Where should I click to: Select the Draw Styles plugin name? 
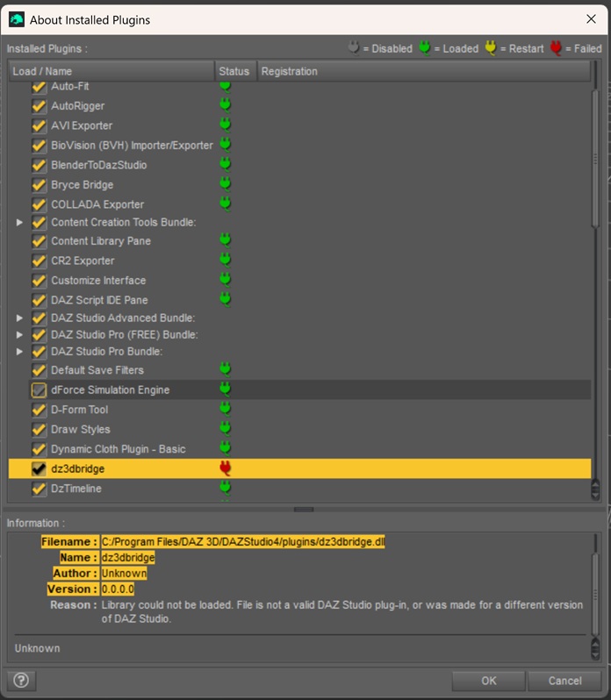81,430
